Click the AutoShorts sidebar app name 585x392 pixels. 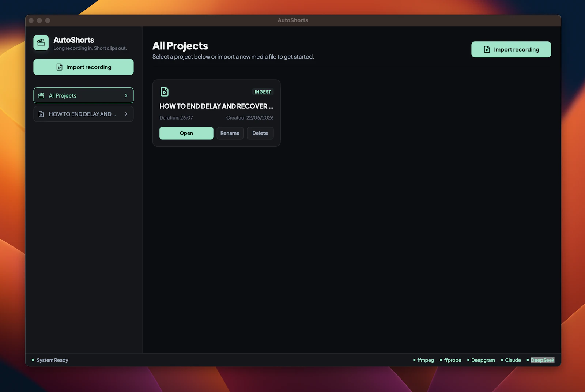(x=74, y=40)
